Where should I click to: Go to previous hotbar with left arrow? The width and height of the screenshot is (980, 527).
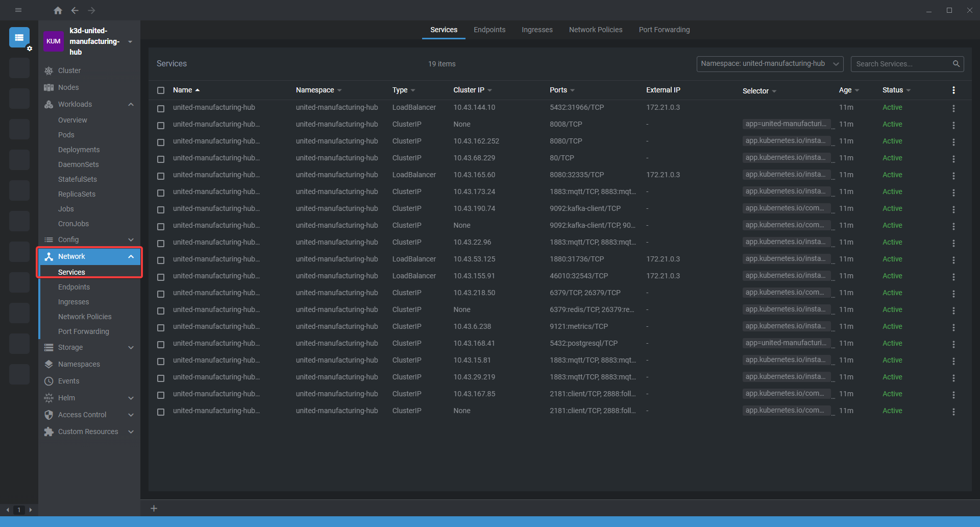click(x=8, y=510)
